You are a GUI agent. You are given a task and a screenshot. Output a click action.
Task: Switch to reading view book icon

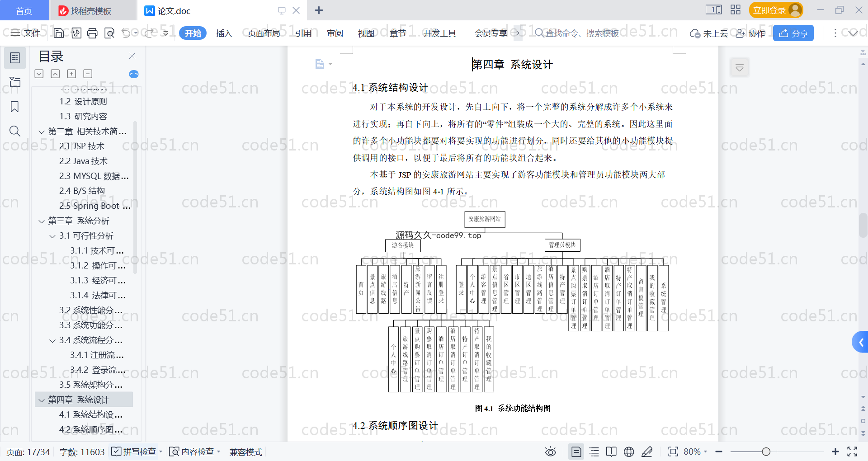point(611,452)
